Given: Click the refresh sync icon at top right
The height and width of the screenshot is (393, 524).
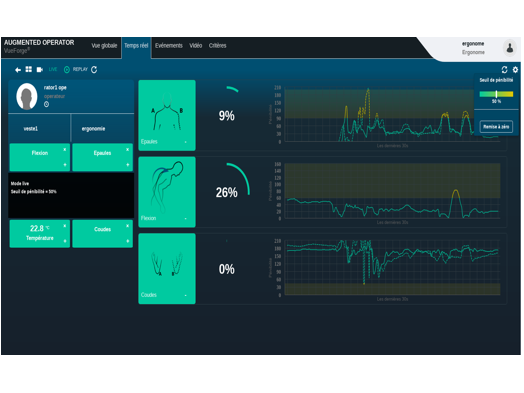Looking at the screenshot, I should (504, 70).
